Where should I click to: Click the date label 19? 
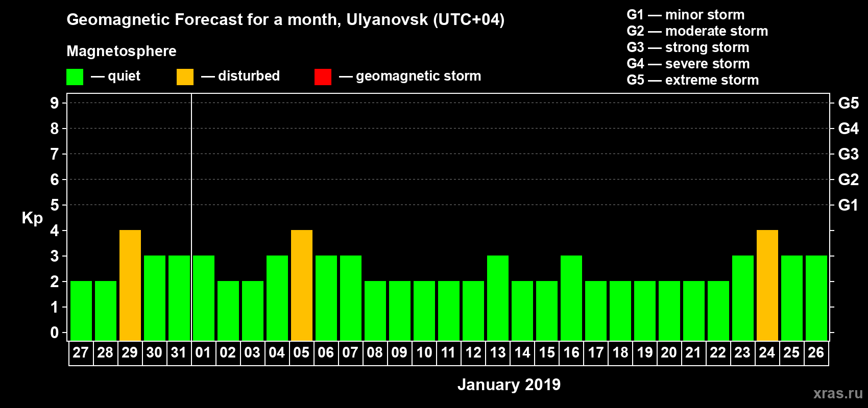644,353
